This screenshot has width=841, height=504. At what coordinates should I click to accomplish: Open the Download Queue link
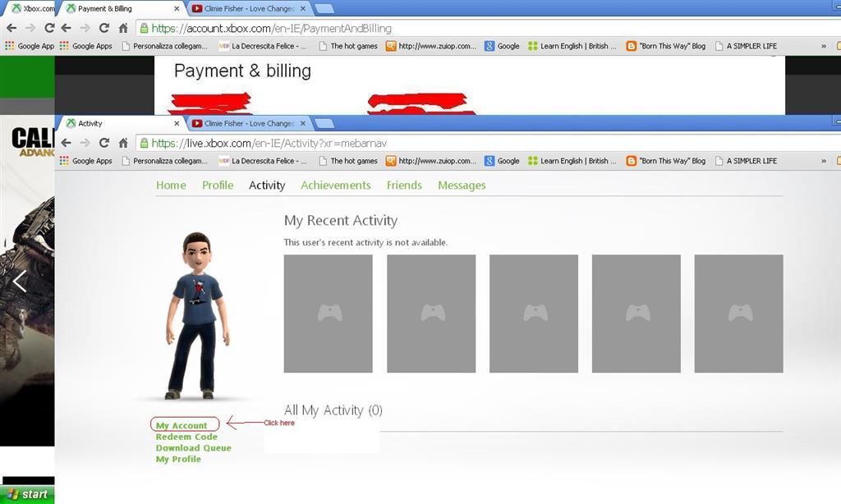[x=194, y=448]
